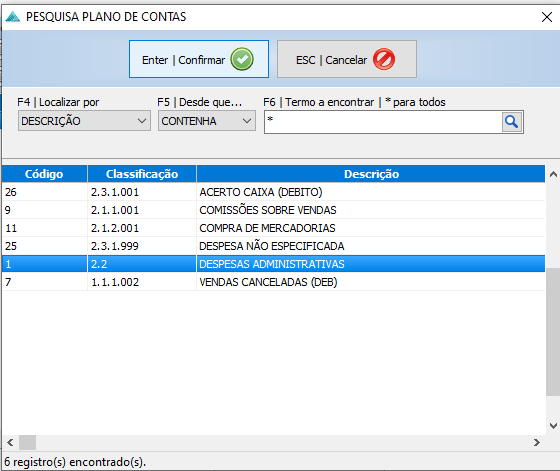Sort by the Descrição column header
This screenshot has width=560, height=471.
tap(371, 174)
